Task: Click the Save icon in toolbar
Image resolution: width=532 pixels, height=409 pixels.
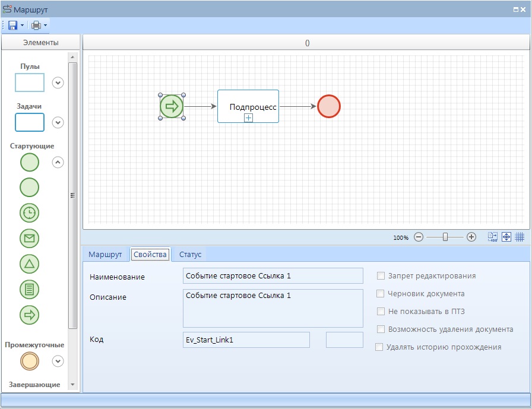Action: tap(12, 26)
